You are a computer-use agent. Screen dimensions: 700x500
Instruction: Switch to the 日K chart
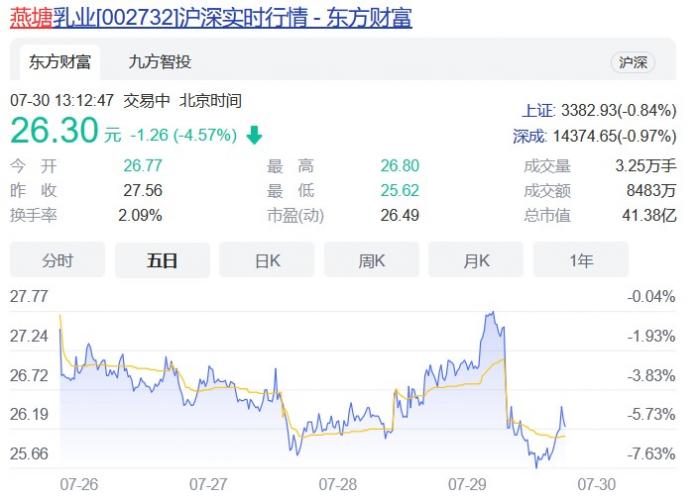pyautogui.click(x=267, y=260)
